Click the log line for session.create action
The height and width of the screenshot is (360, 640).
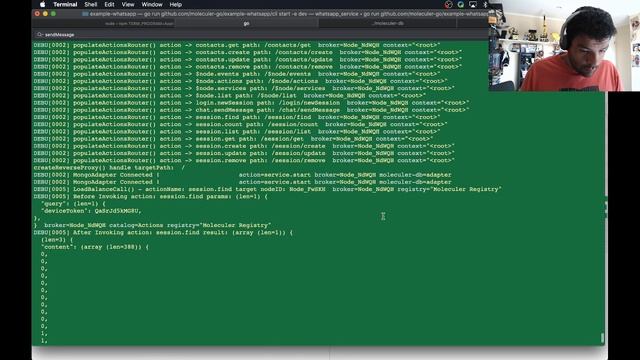[244, 146]
